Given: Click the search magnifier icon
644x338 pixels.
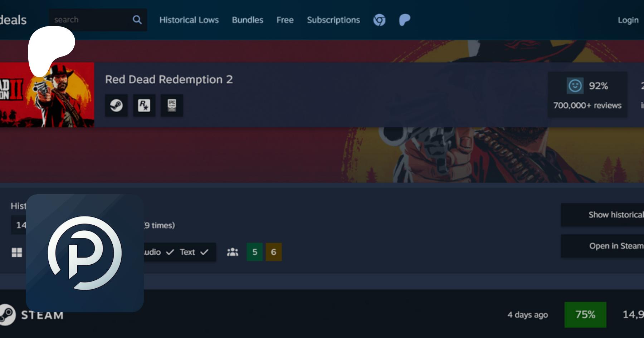Looking at the screenshot, I should click(x=137, y=20).
